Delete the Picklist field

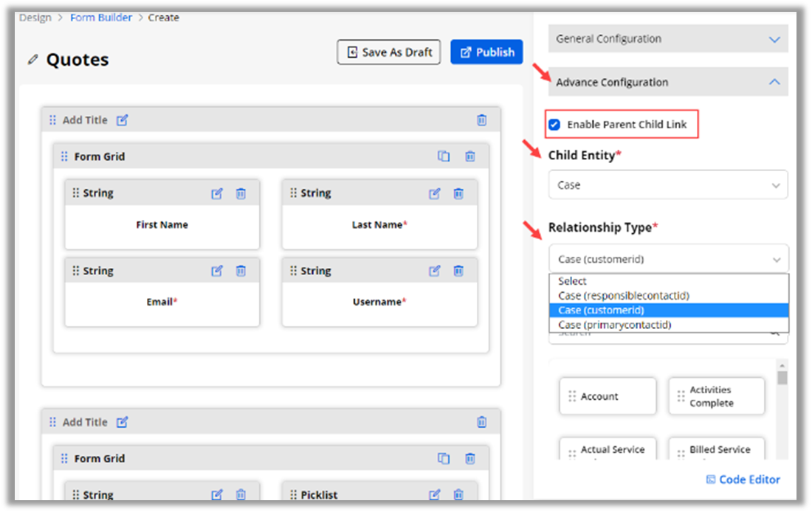pyautogui.click(x=458, y=494)
